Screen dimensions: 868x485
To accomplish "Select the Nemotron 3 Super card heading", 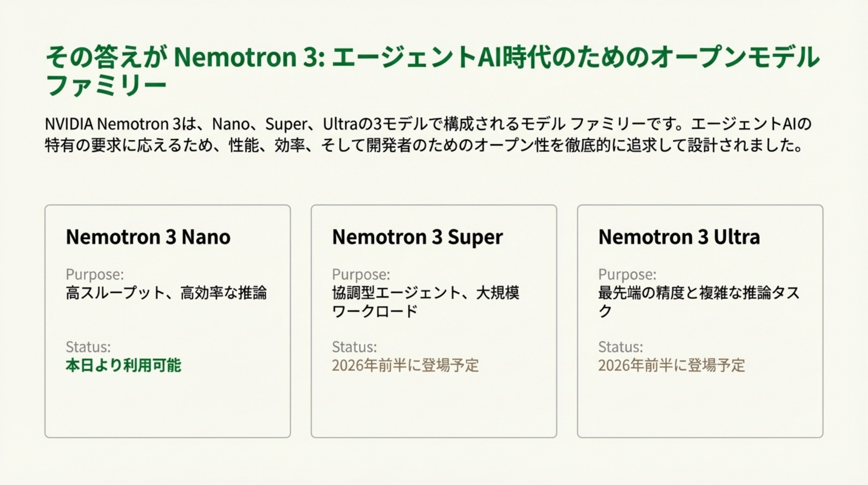I will [417, 237].
